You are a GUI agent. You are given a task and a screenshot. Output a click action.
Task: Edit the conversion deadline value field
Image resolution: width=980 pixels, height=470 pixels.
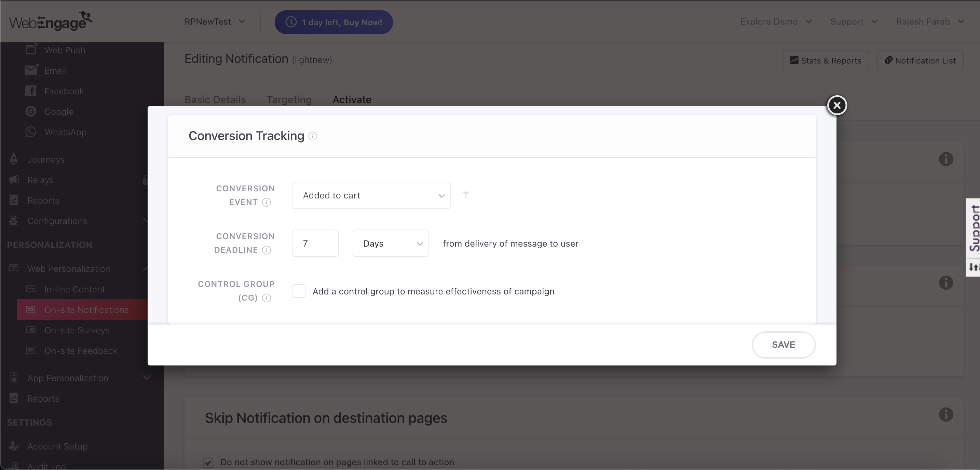(x=315, y=243)
